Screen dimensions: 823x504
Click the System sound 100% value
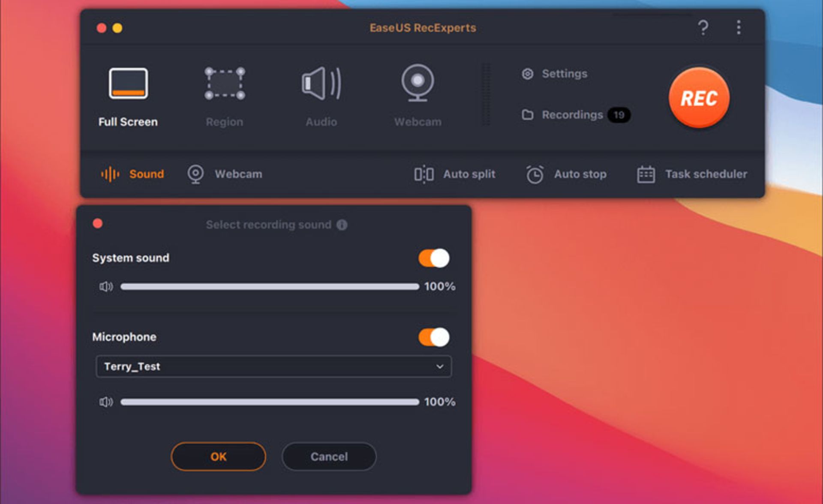pyautogui.click(x=440, y=286)
